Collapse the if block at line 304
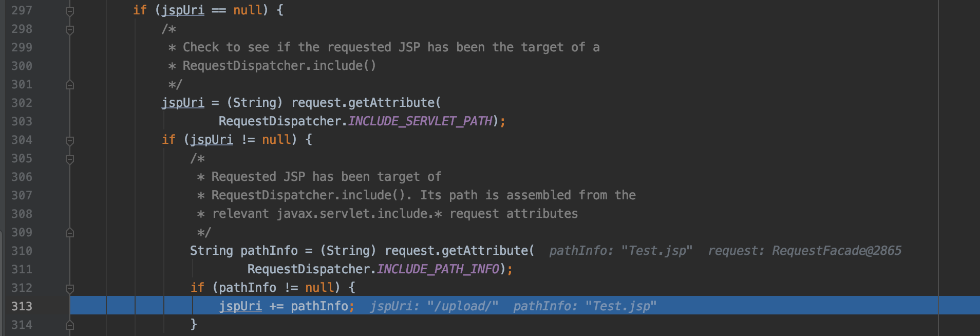Image resolution: width=980 pixels, height=336 pixels. pyautogui.click(x=70, y=140)
